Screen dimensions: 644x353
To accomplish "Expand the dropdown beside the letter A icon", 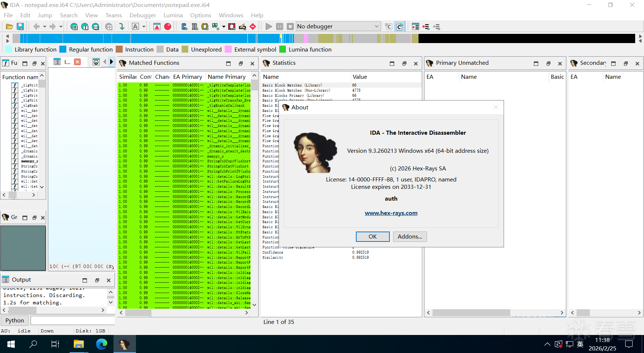I will [x=144, y=27].
